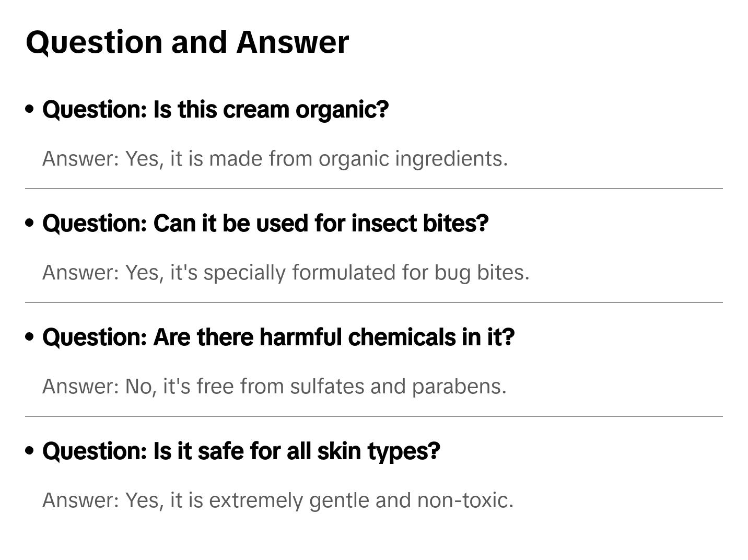748x560 pixels.
Task: Click the bullet beside the cream organic question
Action: coord(30,109)
